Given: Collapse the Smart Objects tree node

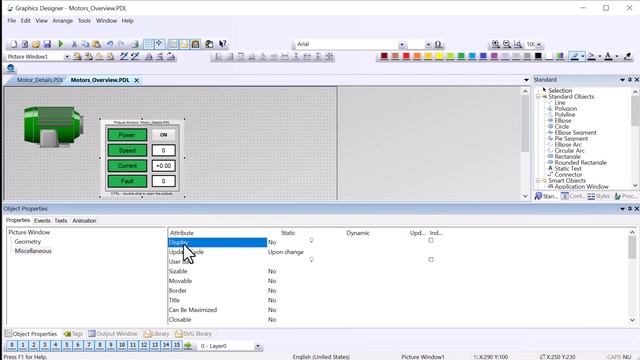Looking at the screenshot, I should coord(538,180).
